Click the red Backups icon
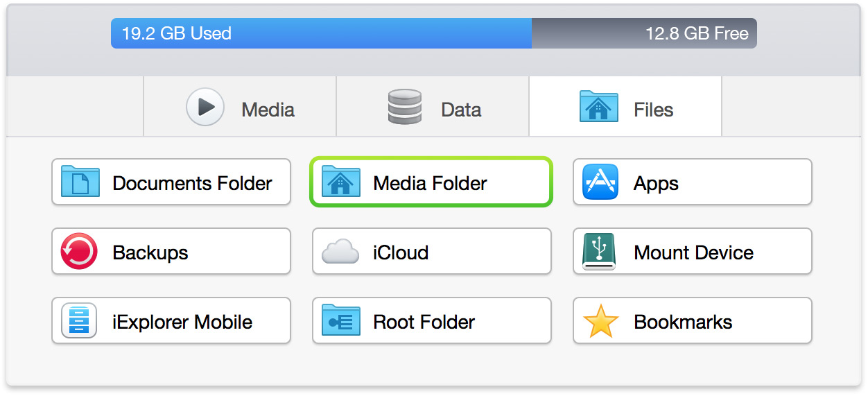The width and height of the screenshot is (868, 396). pos(79,252)
